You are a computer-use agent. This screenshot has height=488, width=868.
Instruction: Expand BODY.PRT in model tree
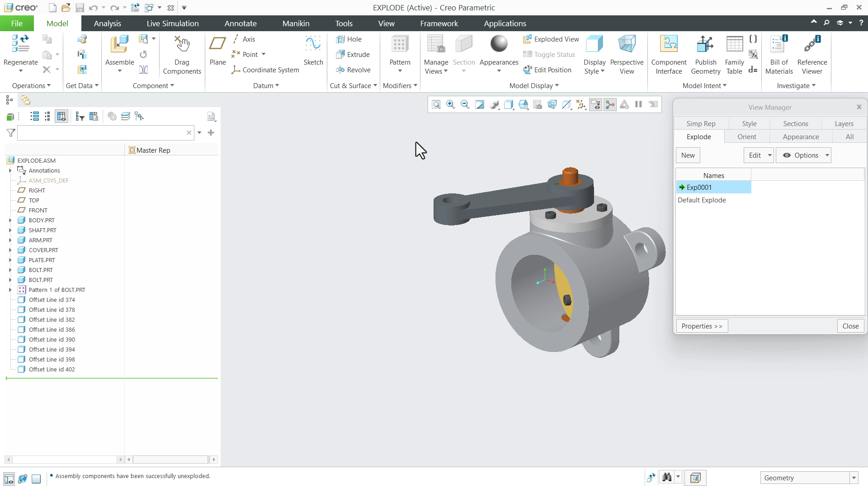pyautogui.click(x=10, y=221)
